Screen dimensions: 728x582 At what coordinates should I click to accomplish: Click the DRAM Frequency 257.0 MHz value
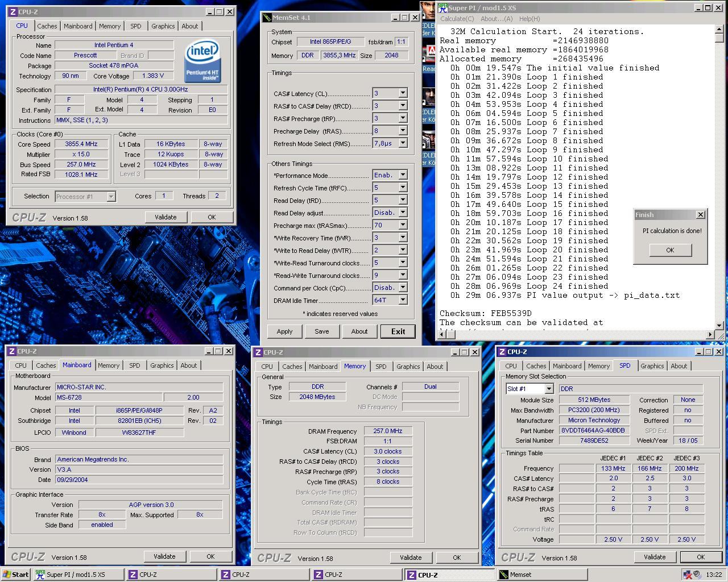click(x=387, y=431)
